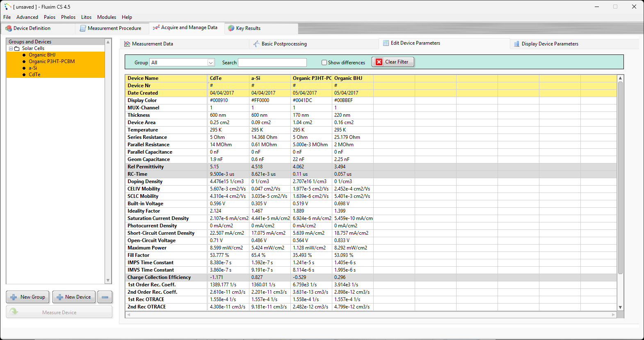This screenshot has height=340, width=644.
Task: Click the Groups and Devices panel header
Action: point(56,42)
